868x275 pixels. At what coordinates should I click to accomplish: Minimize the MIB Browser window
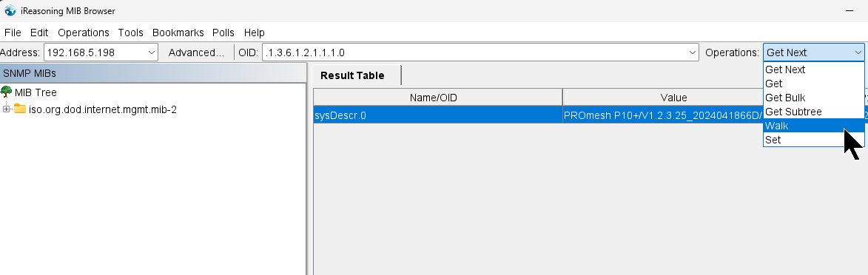click(850, 10)
